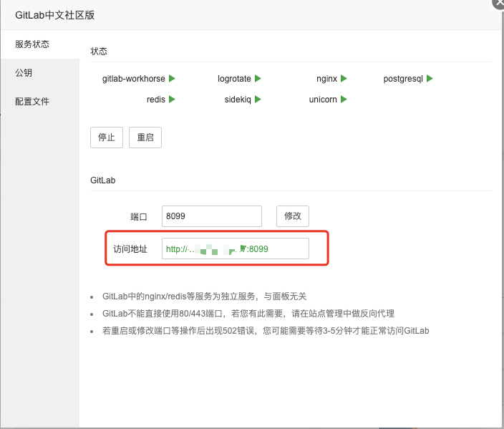The width and height of the screenshot is (504, 429).
Task: Click the nginx running status triangle
Action: 344,79
